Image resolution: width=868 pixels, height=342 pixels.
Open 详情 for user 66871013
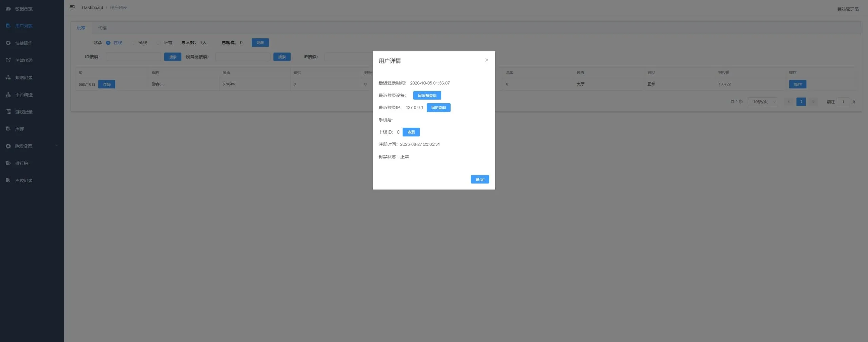(106, 84)
